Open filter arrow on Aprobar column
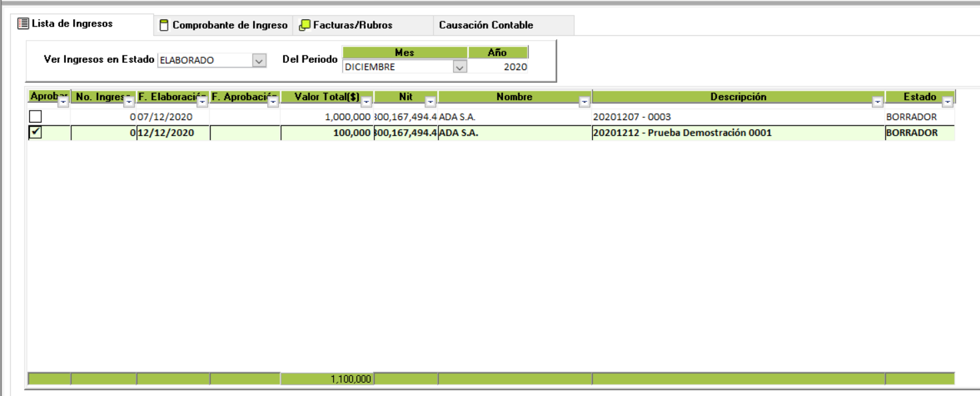 (x=63, y=103)
